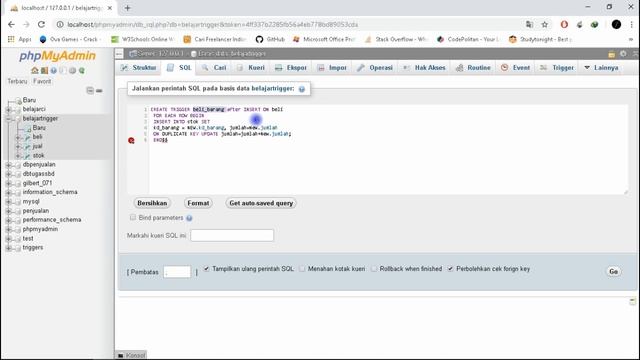The height and width of the screenshot is (360, 640).
Task: Open the Chrome profile avatar
Action: 616,24
